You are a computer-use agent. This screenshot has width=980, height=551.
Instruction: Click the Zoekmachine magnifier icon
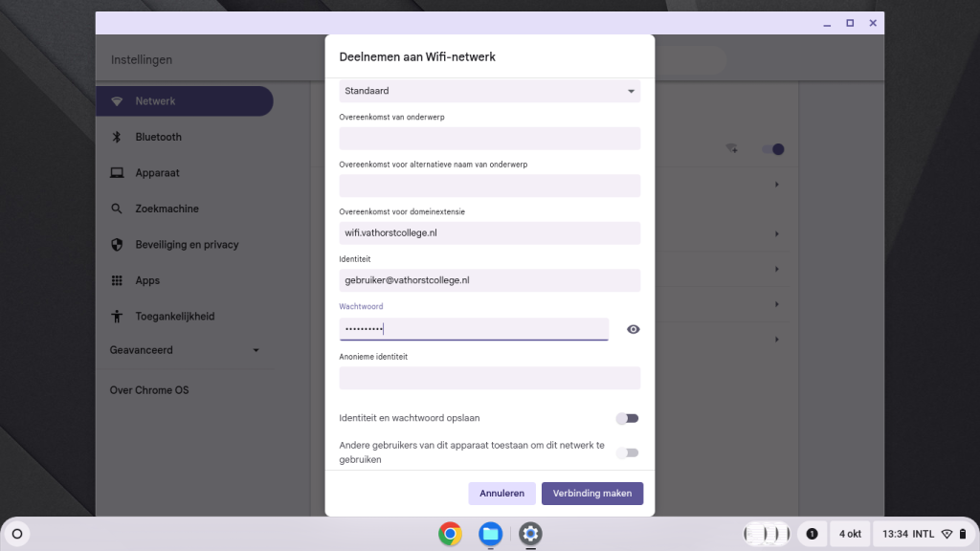pos(117,209)
